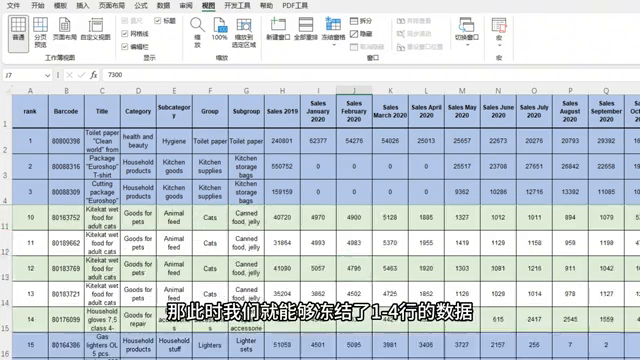
Task: Confirm entry with formula bar checkmark
Action: [81, 75]
